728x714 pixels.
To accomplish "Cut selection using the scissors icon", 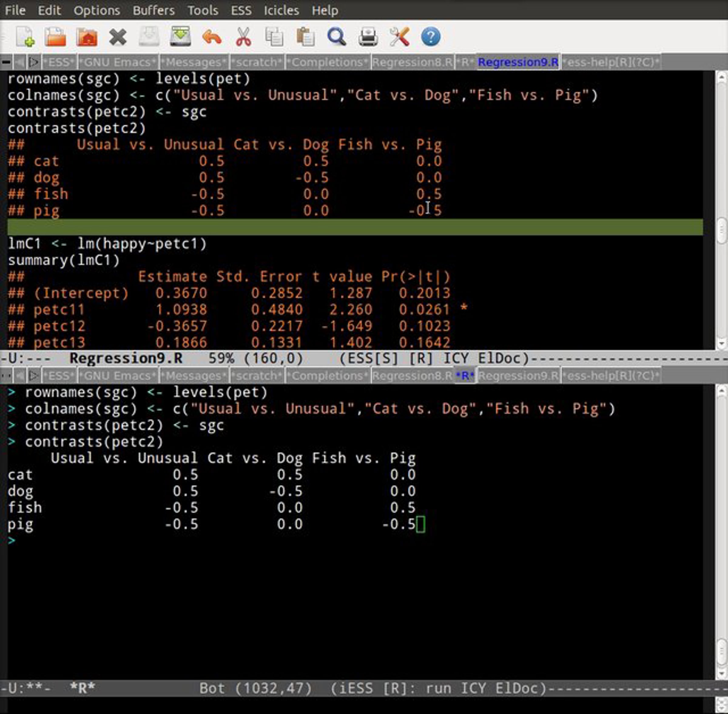I will 243,37.
